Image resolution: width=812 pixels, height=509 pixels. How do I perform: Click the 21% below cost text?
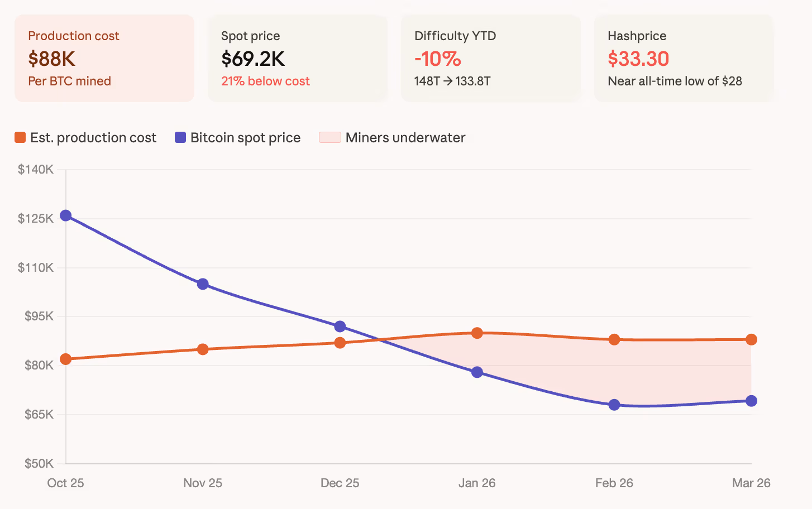tap(265, 81)
